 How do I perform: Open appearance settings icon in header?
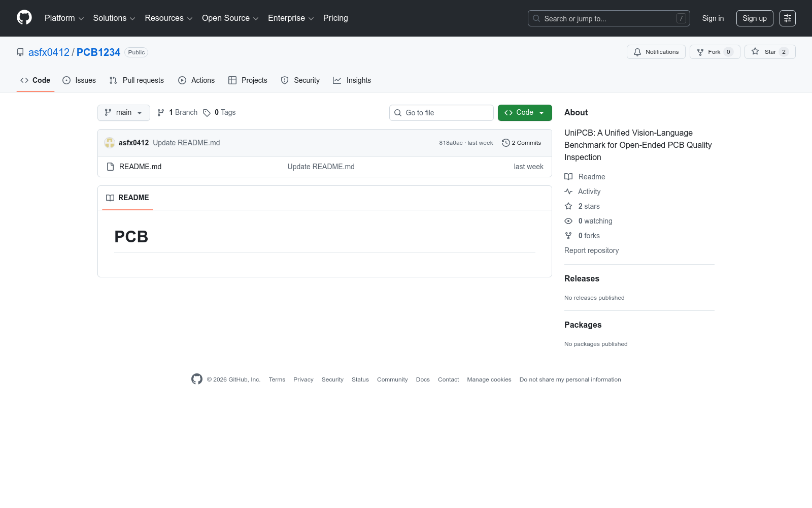click(x=788, y=18)
